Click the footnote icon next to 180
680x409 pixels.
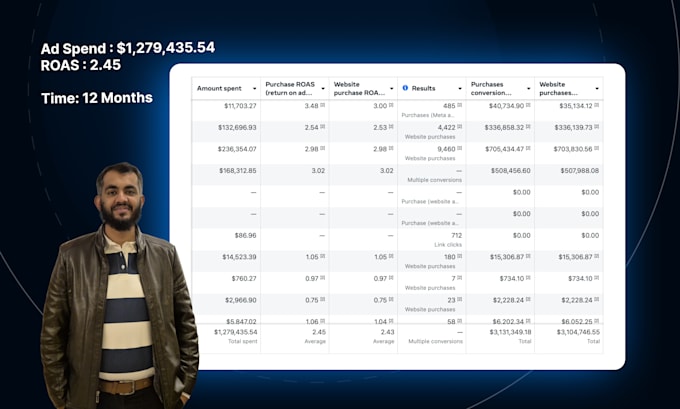click(x=460, y=256)
